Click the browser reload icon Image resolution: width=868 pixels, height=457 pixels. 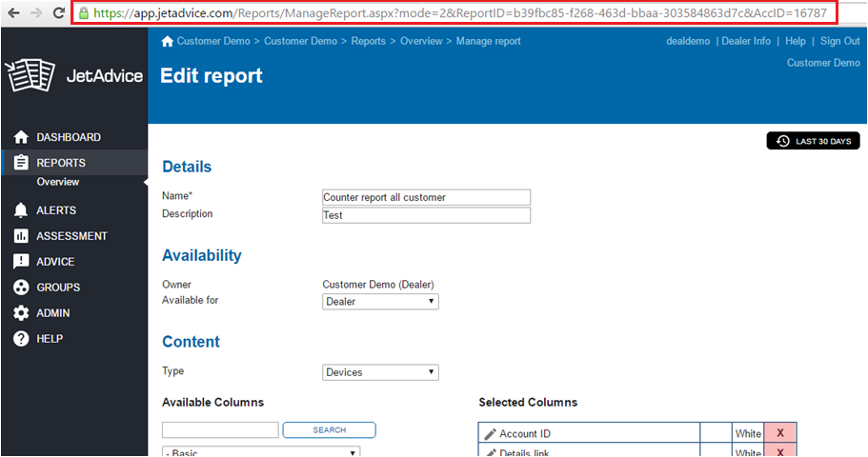pyautogui.click(x=60, y=13)
